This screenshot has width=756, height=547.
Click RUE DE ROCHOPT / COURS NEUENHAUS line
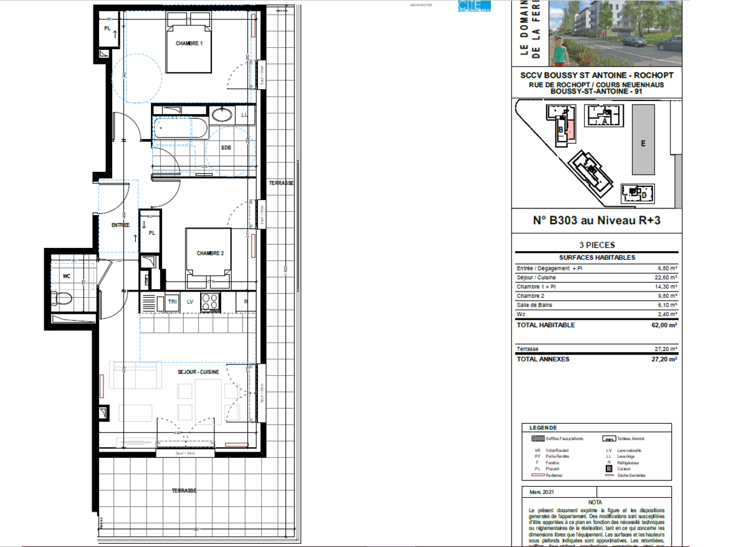pos(597,84)
